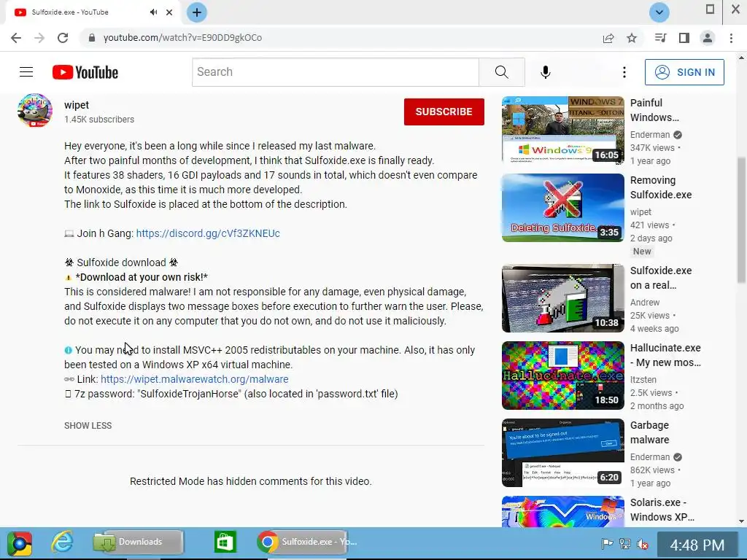Click the Hallucinate.exe video title
The height and width of the screenshot is (560, 747).
pos(665,355)
